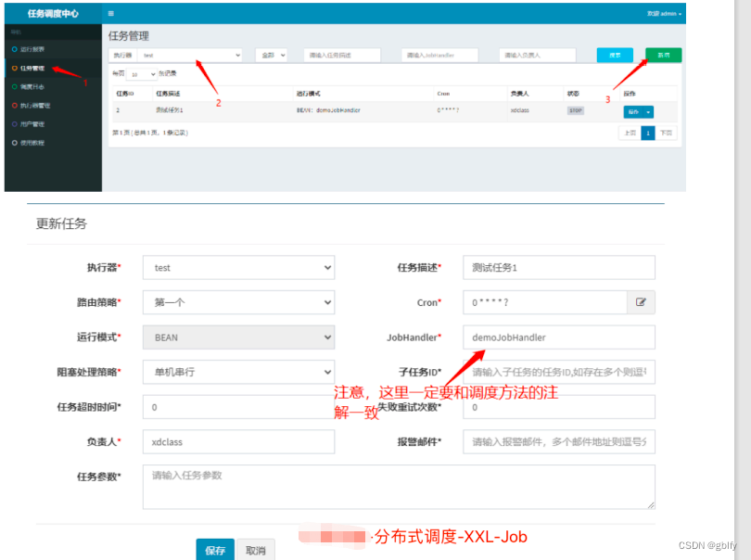Focus the 任务描述 field in update form
Screen dimensions: 751x560
559,268
